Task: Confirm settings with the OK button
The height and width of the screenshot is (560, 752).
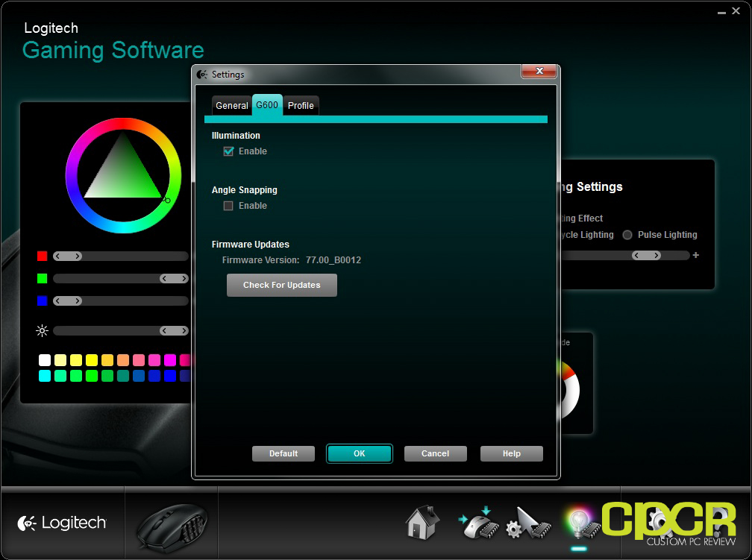Action: pos(360,453)
